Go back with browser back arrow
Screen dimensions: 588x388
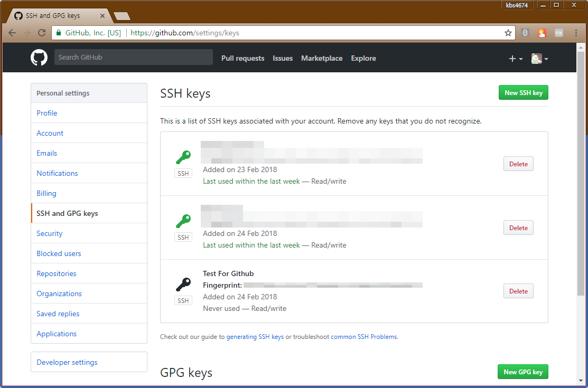(x=12, y=33)
